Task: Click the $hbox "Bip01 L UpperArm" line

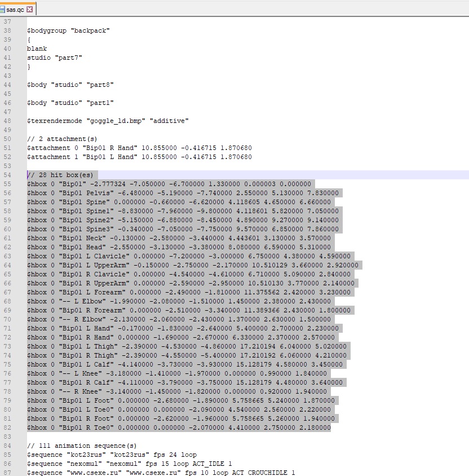Action: coord(193,265)
